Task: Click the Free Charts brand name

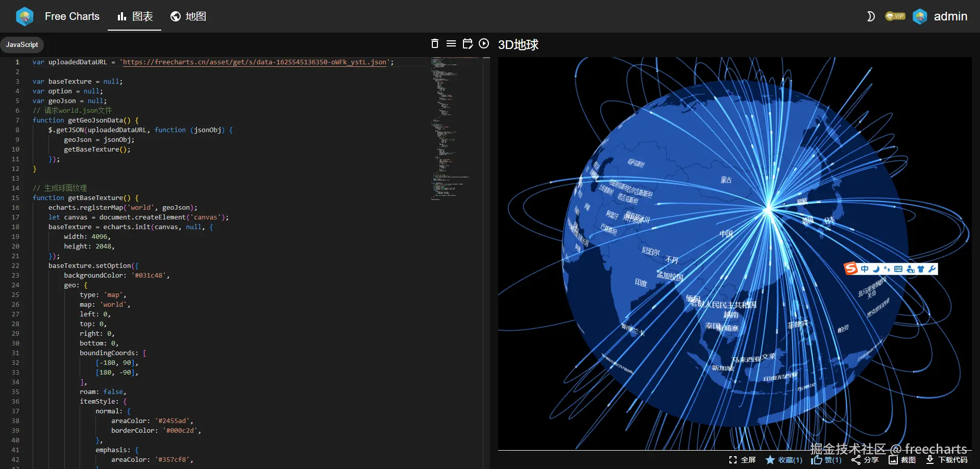Action: 72,16
